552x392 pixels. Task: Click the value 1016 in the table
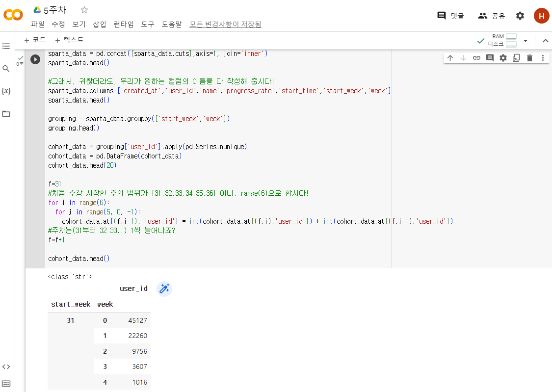140,382
